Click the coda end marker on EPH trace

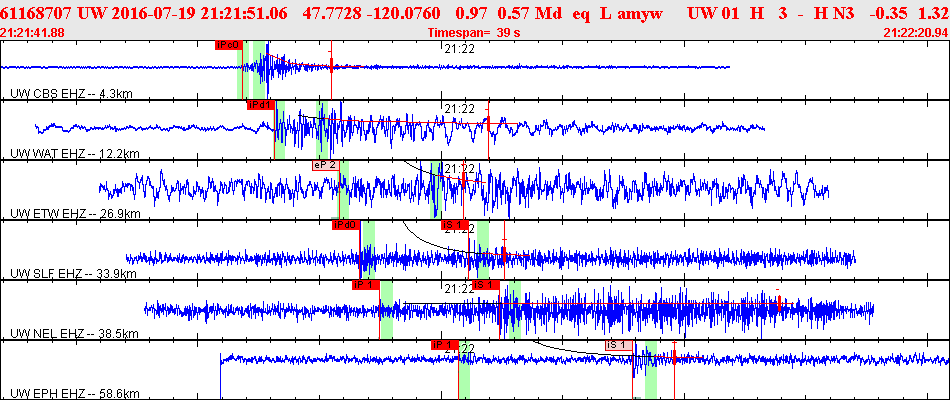pos(674,359)
